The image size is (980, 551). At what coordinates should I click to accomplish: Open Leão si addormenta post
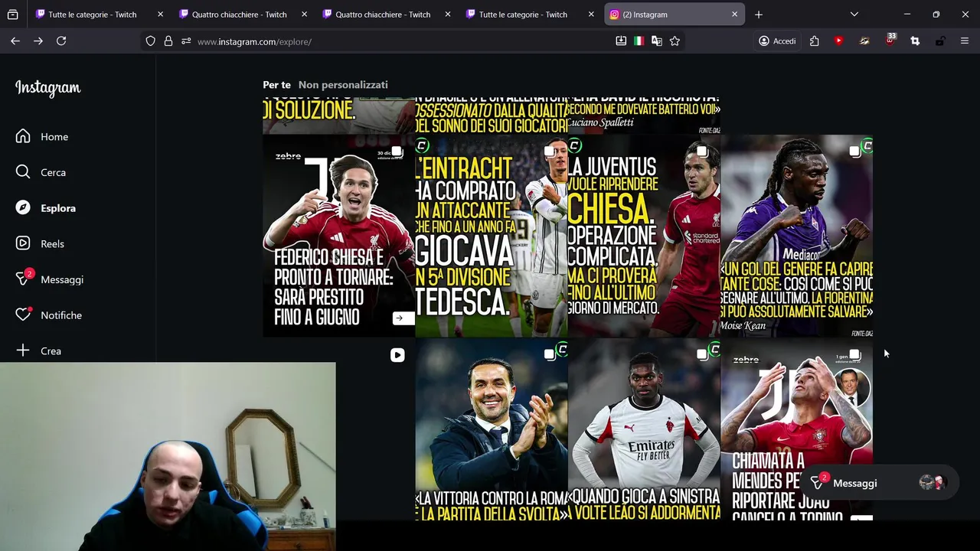[644, 430]
